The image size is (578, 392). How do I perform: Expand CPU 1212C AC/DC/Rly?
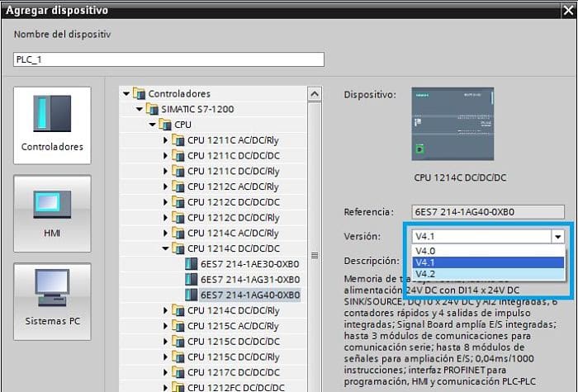click(165, 187)
